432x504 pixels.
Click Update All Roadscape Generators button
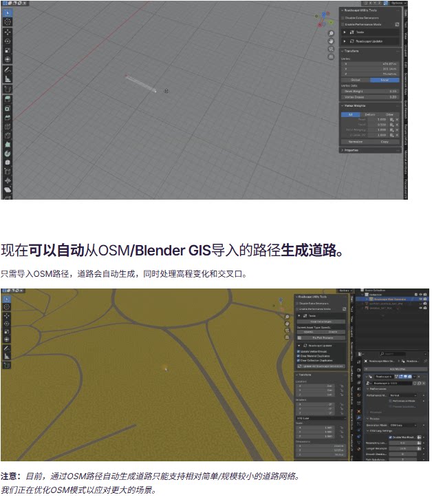(321, 366)
